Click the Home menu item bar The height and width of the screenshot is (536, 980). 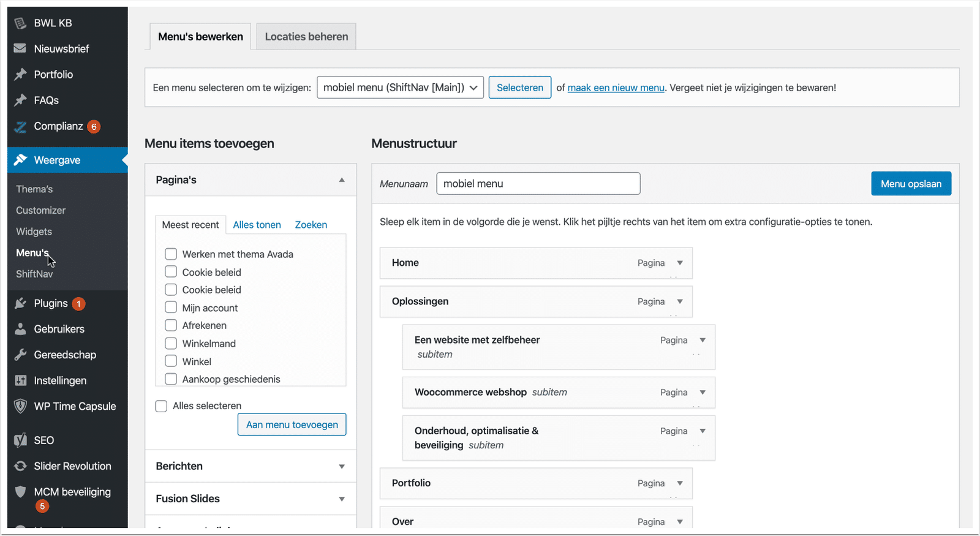[536, 263]
